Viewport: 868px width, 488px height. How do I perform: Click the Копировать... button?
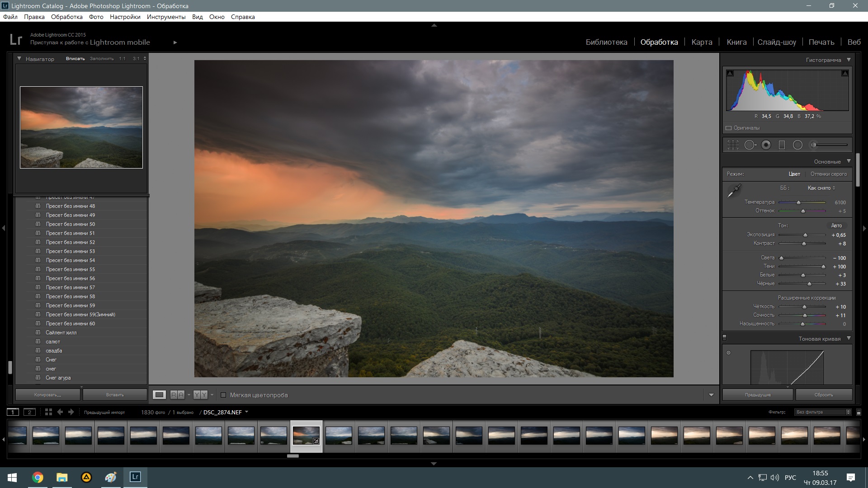48,395
